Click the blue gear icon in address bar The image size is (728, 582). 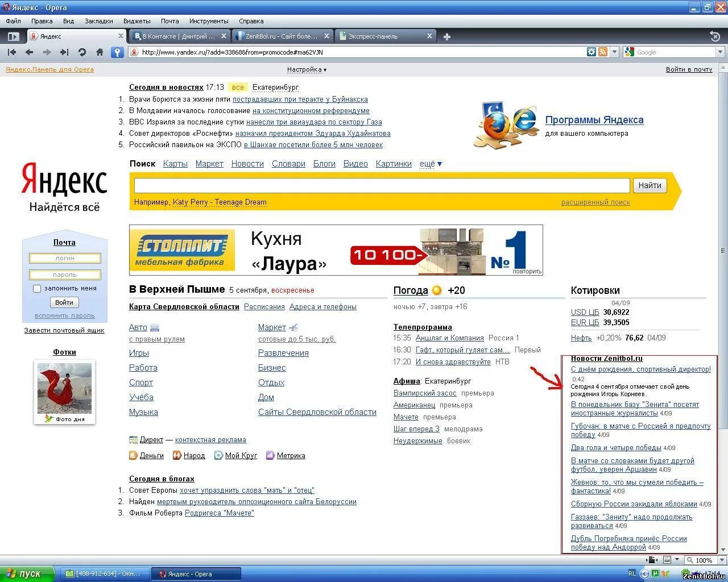point(591,52)
